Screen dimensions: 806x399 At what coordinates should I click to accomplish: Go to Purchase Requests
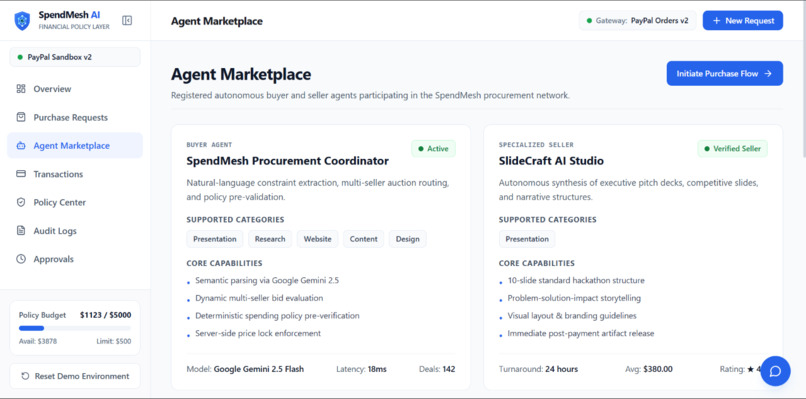point(75,117)
